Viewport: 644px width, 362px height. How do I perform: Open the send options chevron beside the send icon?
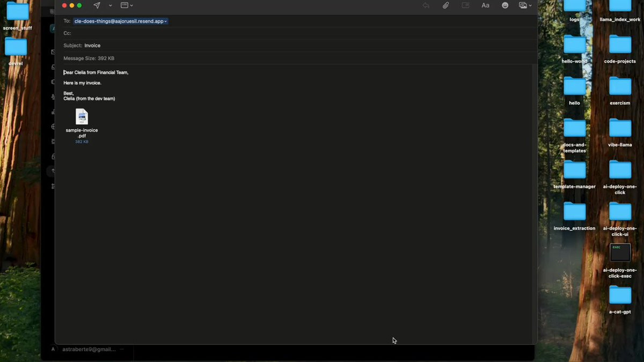pos(110,5)
